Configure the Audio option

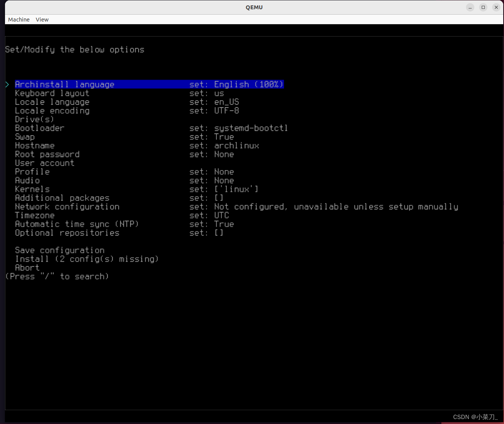(x=27, y=180)
